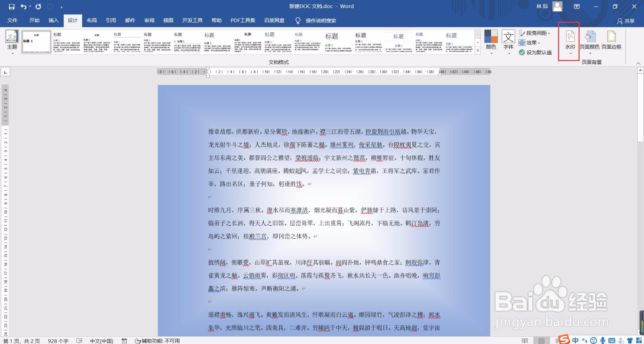Open the 水印 watermark menu
This screenshot has height=344, width=644.
570,42
